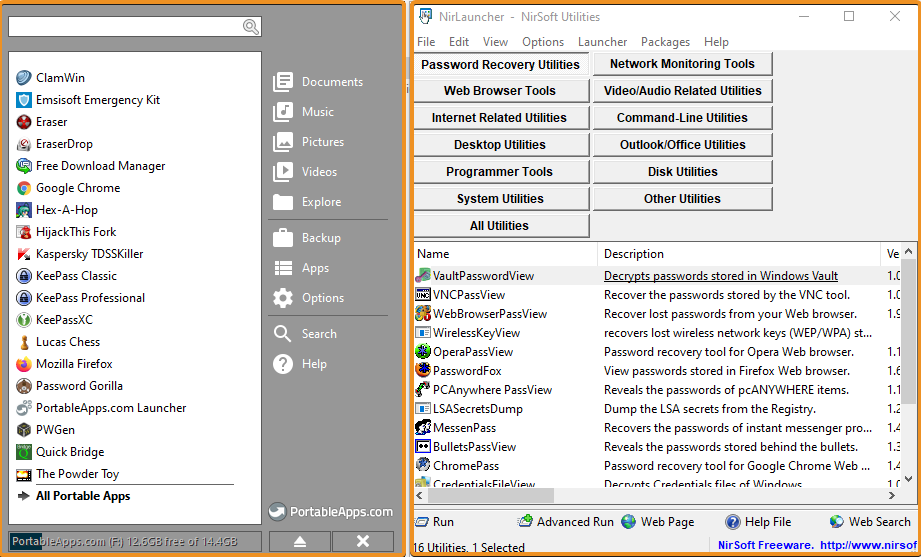This screenshot has height=557, width=921.
Task: Switch to Web Browser Tools category
Action: pos(501,91)
